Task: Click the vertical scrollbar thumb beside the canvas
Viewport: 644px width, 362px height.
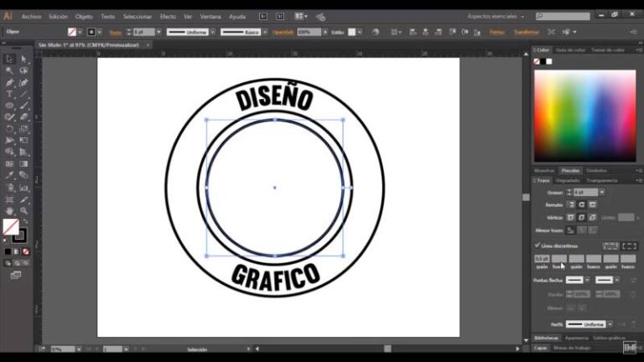Action: (x=526, y=198)
